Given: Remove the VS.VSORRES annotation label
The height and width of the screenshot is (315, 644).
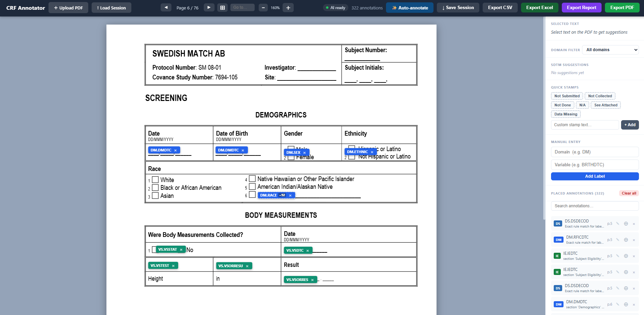Looking at the screenshot, I should click(312, 280).
